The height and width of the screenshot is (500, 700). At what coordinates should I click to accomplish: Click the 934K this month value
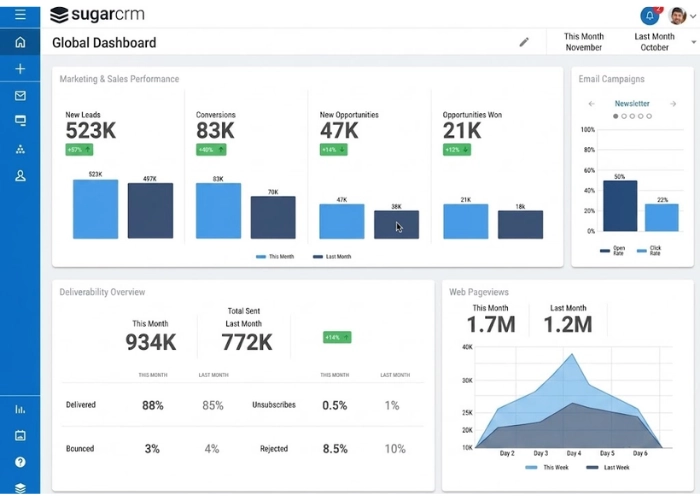pyautogui.click(x=151, y=342)
